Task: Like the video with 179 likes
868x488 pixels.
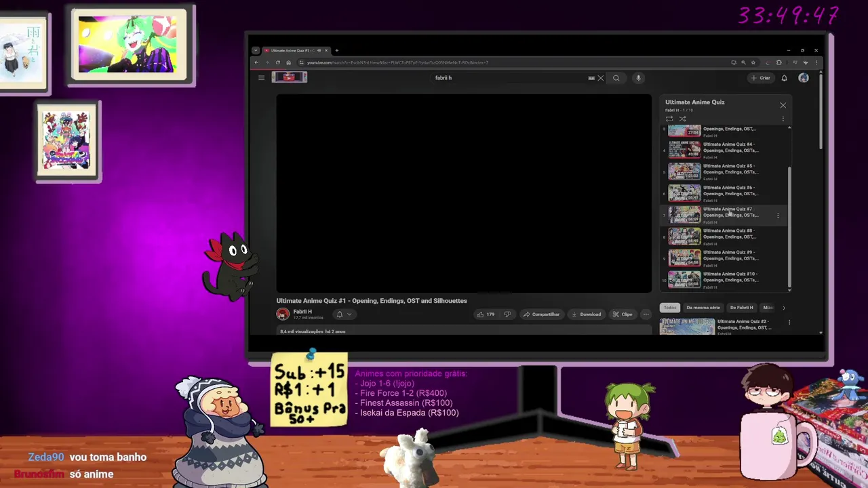Action: click(486, 314)
